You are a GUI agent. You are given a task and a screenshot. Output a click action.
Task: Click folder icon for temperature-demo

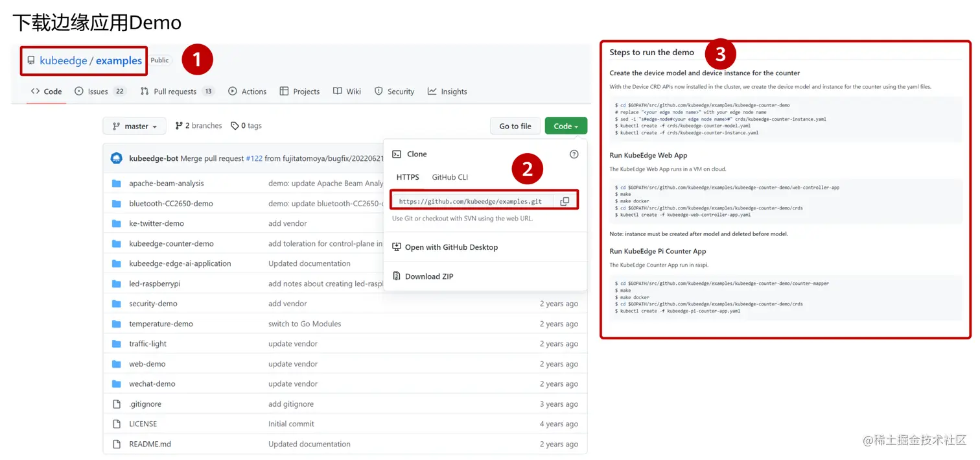point(117,324)
